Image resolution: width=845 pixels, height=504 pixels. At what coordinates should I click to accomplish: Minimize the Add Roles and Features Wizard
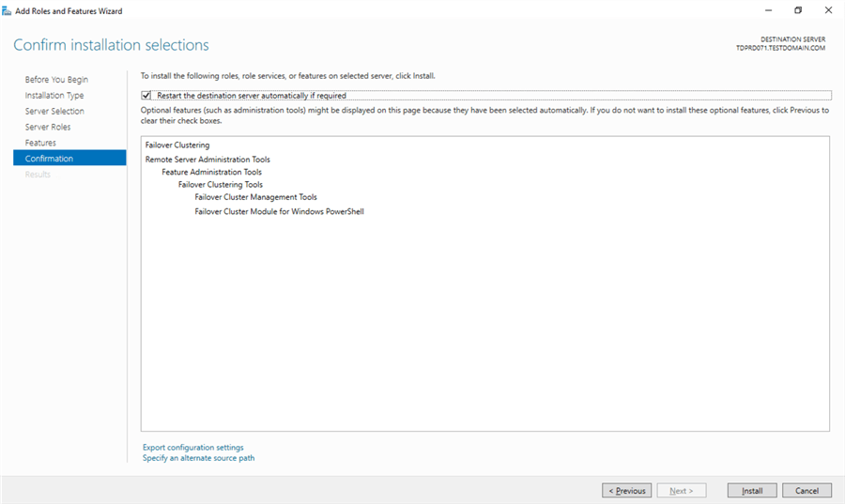pyautogui.click(x=768, y=10)
